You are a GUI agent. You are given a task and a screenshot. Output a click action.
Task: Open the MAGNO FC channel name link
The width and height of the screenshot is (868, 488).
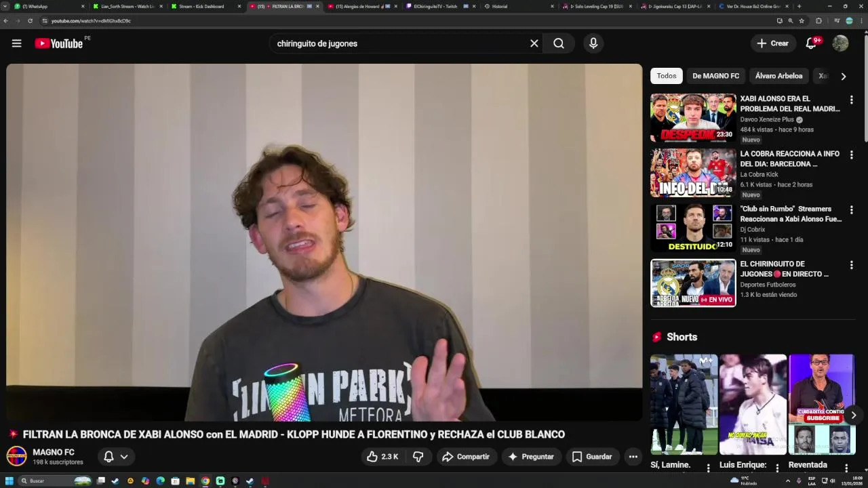[54, 452]
